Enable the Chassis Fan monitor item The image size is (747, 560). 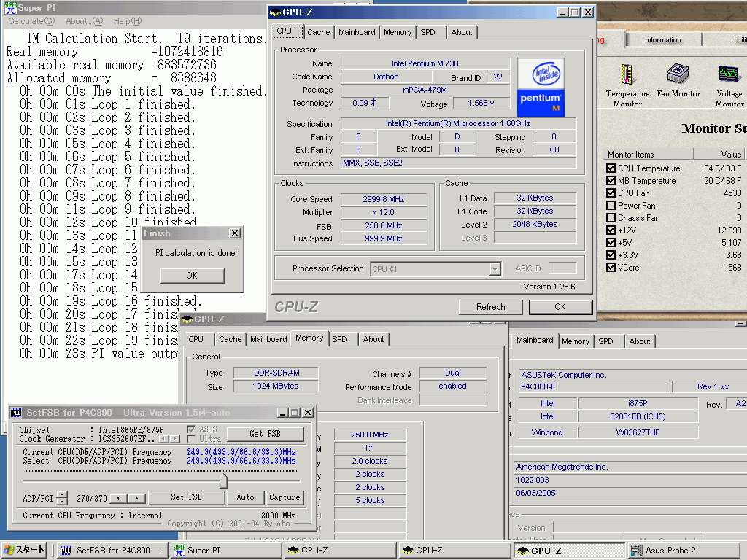pyautogui.click(x=611, y=217)
